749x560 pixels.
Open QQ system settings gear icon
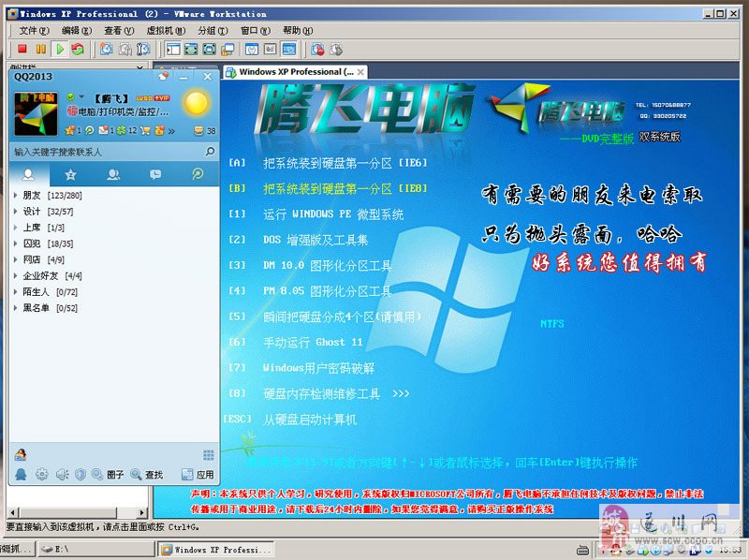click(41, 474)
